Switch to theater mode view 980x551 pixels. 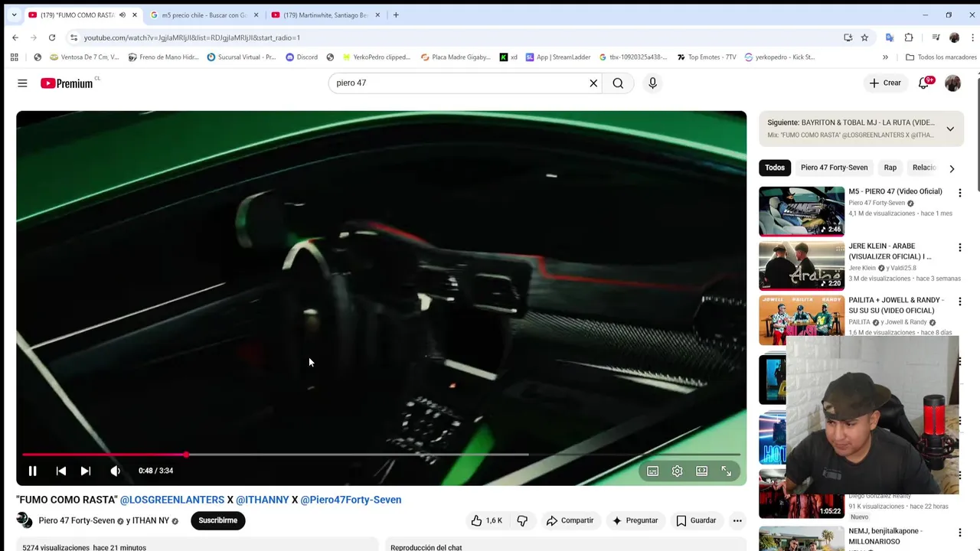[x=701, y=471]
